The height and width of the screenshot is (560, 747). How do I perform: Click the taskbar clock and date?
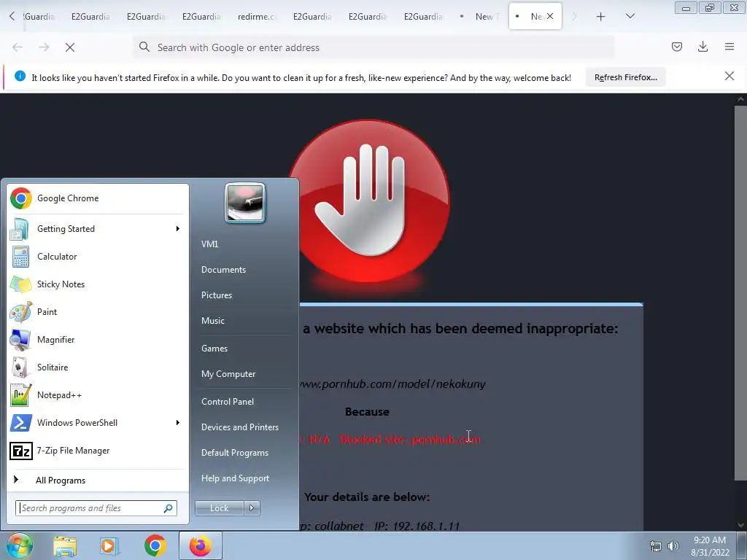[710, 546]
